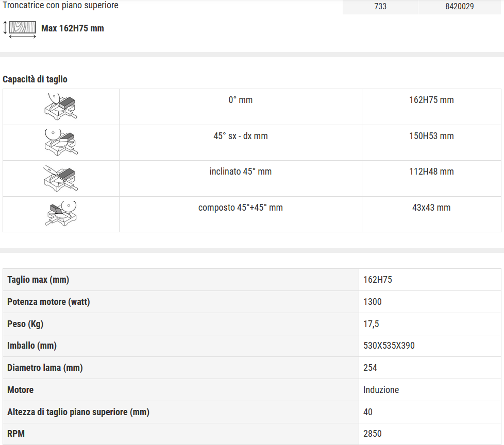Click the RPM value 2850
504x445 pixels.
click(373, 434)
